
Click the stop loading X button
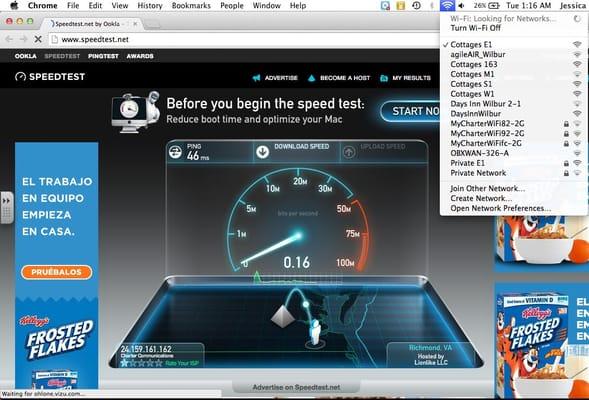coord(38,39)
